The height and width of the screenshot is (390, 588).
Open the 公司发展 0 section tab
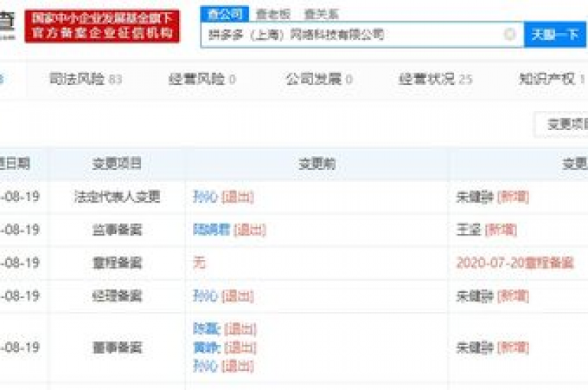319,79
